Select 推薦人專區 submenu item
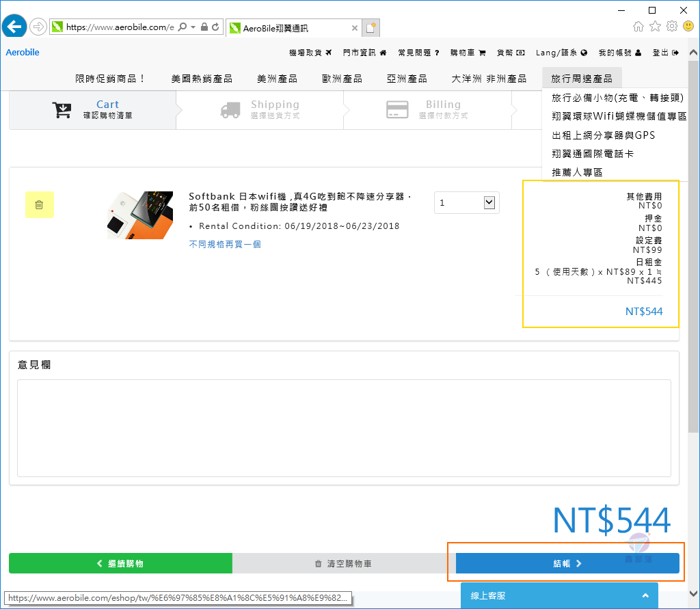The width and height of the screenshot is (700, 609). [x=577, y=172]
